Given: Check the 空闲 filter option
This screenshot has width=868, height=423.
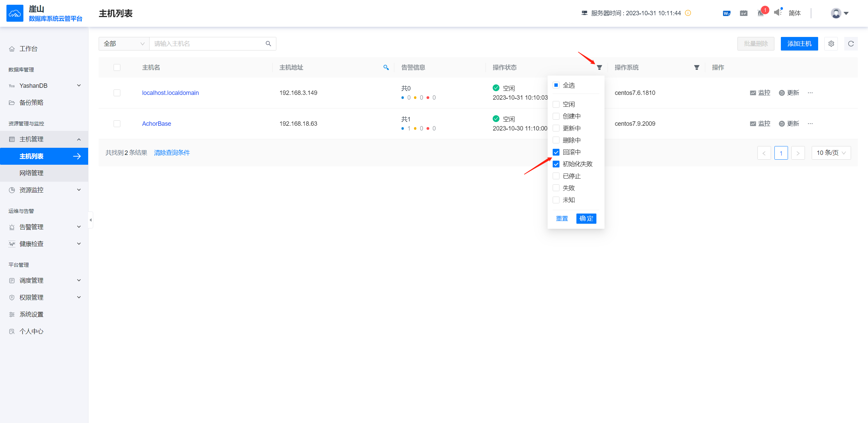Looking at the screenshot, I should (556, 104).
